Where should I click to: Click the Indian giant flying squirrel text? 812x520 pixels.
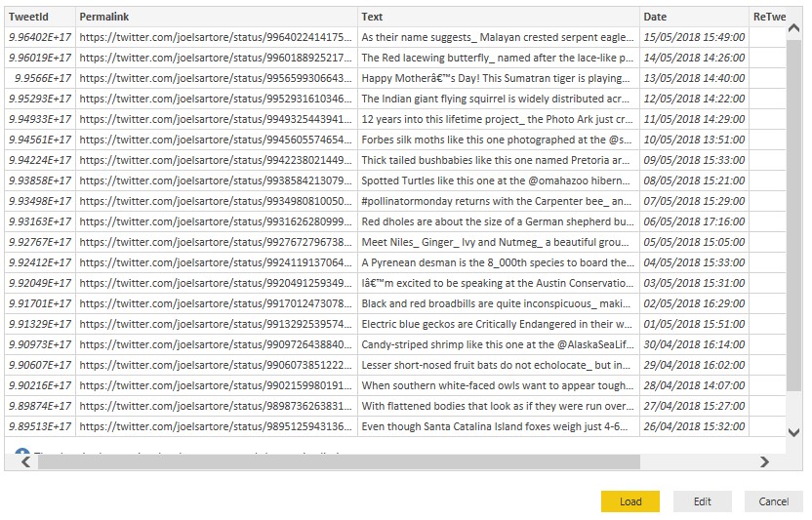(x=498, y=99)
